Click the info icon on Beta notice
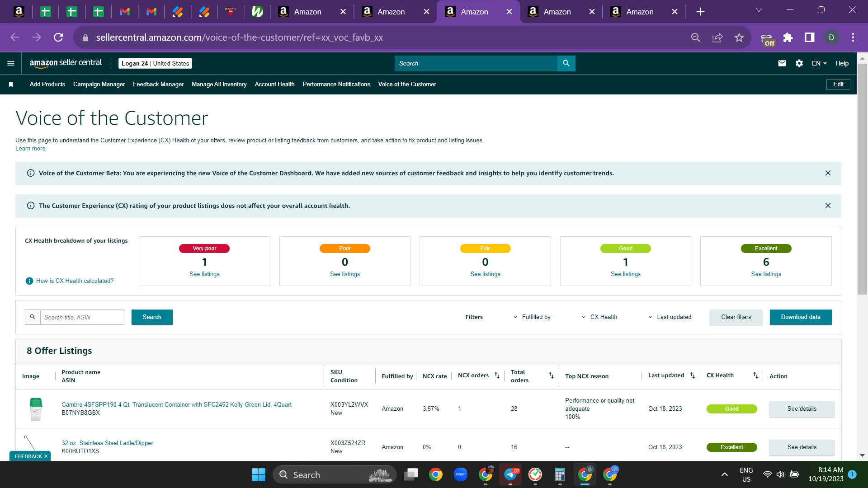 click(31, 173)
